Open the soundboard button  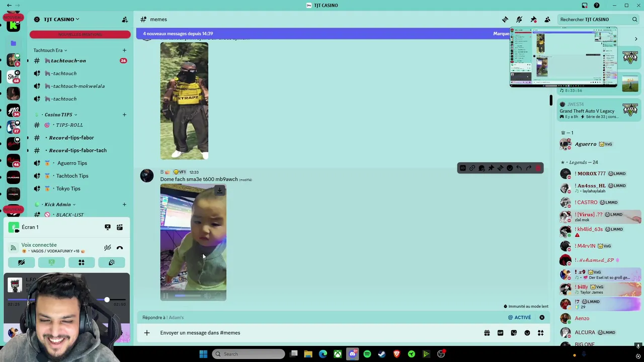pyautogui.click(x=112, y=262)
